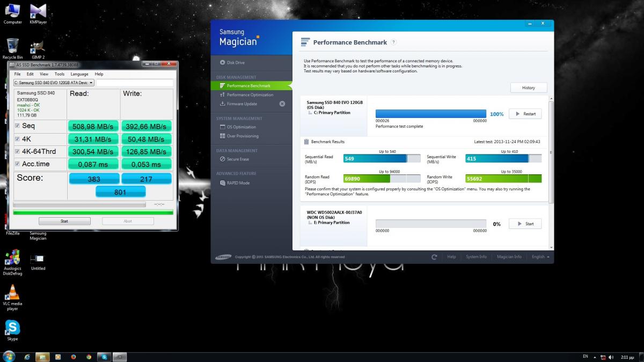
Task: Click the Start button in AS SSD Benchmark
Action: coord(64,221)
